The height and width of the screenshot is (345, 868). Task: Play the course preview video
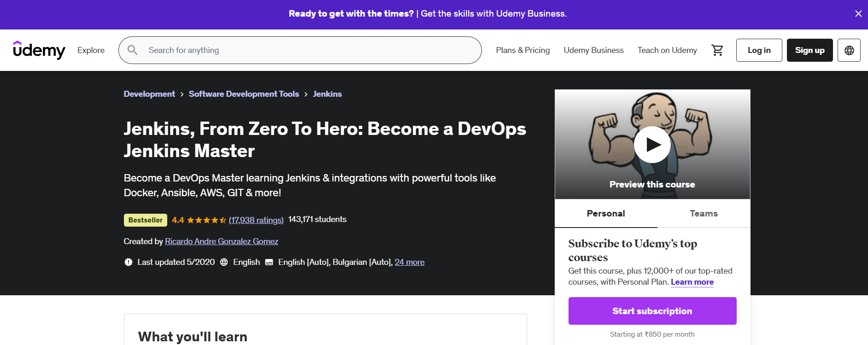[652, 145]
